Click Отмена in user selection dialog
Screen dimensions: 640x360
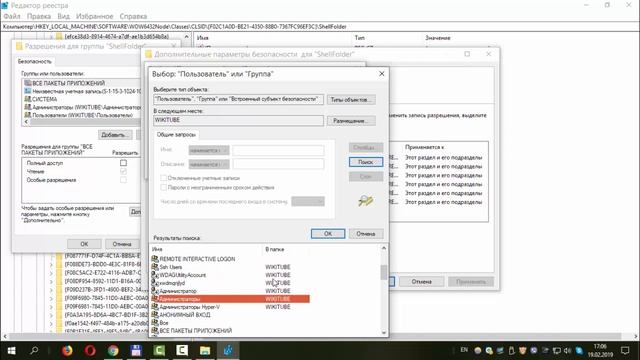(x=366, y=233)
